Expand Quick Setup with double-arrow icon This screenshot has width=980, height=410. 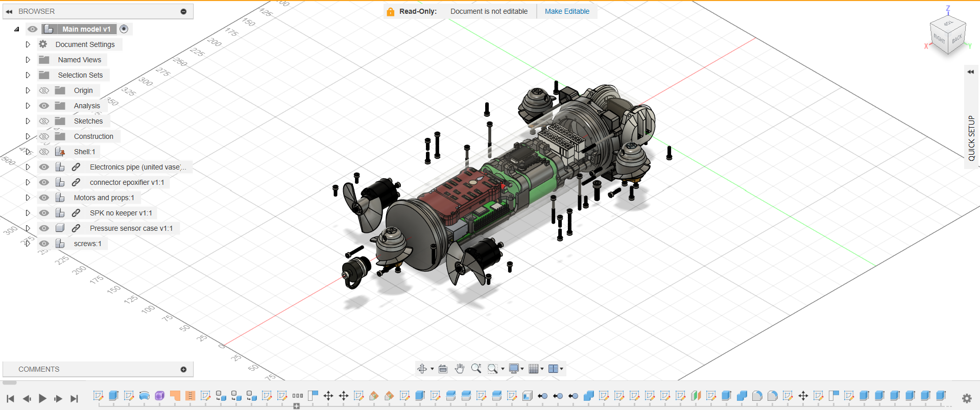point(970,72)
